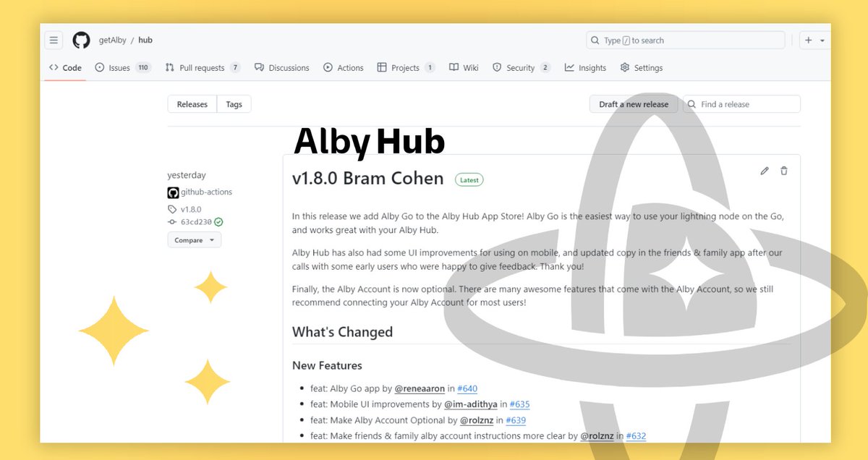Expand the Compare dropdown

[195, 240]
